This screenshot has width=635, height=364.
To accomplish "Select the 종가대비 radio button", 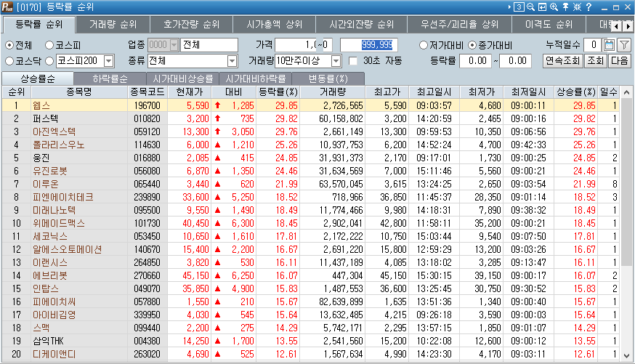I will tap(472, 45).
